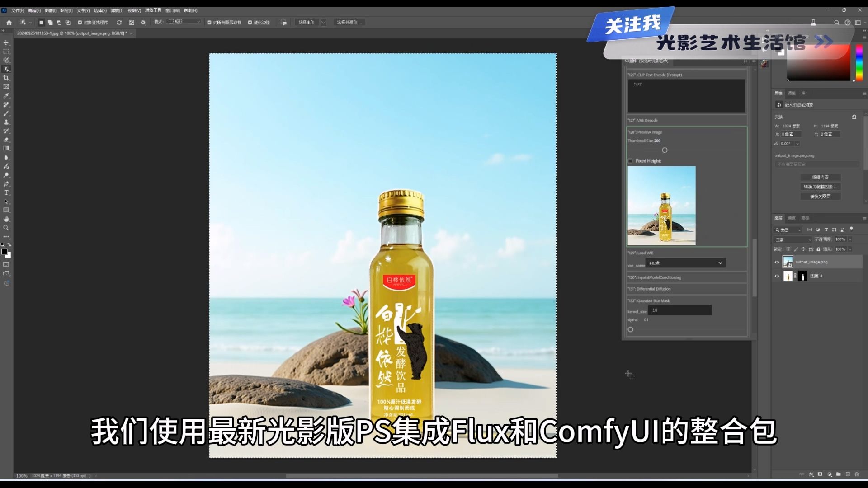The height and width of the screenshot is (488, 868).
Task: Click the foreground color swatch
Action: coord(4,252)
